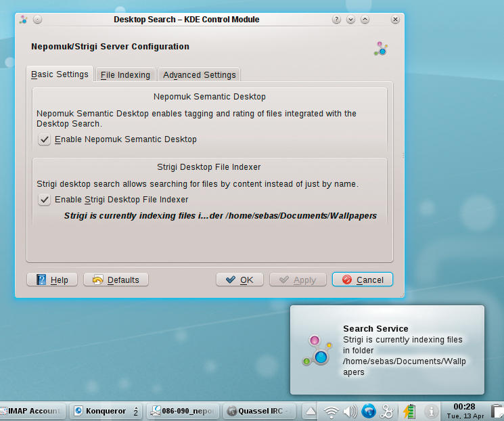Switch to the Basic Settings tab
The height and width of the screenshot is (421, 504).
click(x=60, y=74)
